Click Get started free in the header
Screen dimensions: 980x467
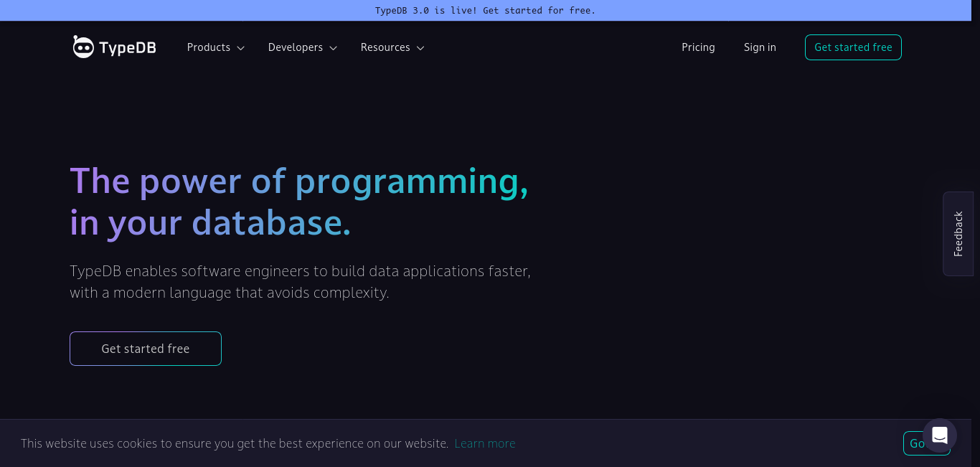click(853, 47)
